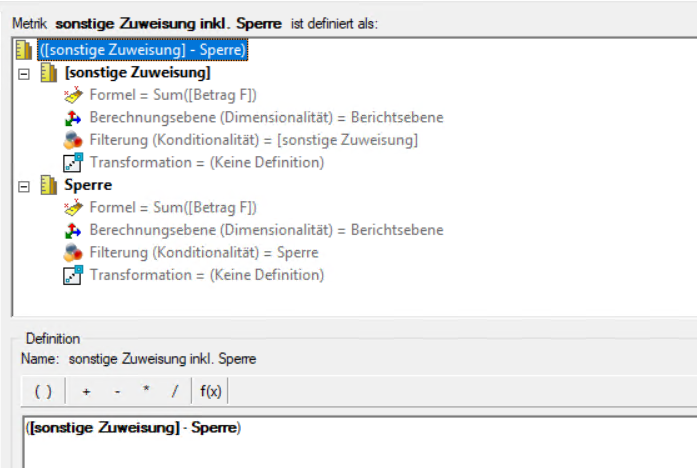This screenshot has width=697, height=468.
Task: Insert parentheses with the ( ) button
Action: [43, 391]
